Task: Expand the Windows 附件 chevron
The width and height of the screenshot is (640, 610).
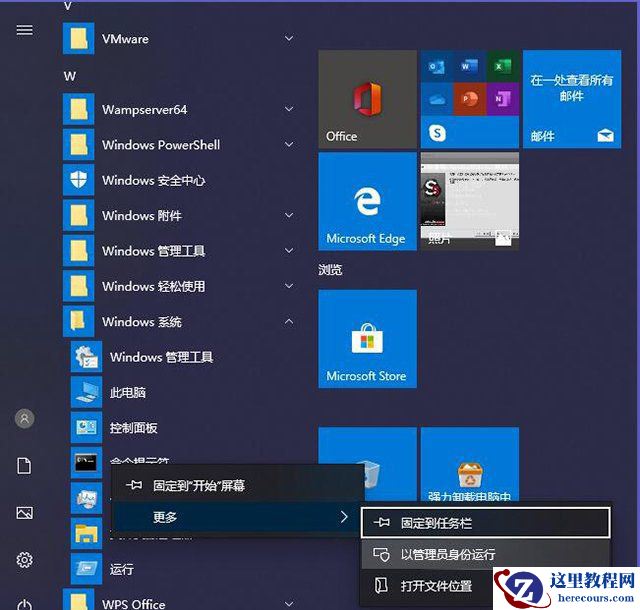Action: (x=289, y=215)
